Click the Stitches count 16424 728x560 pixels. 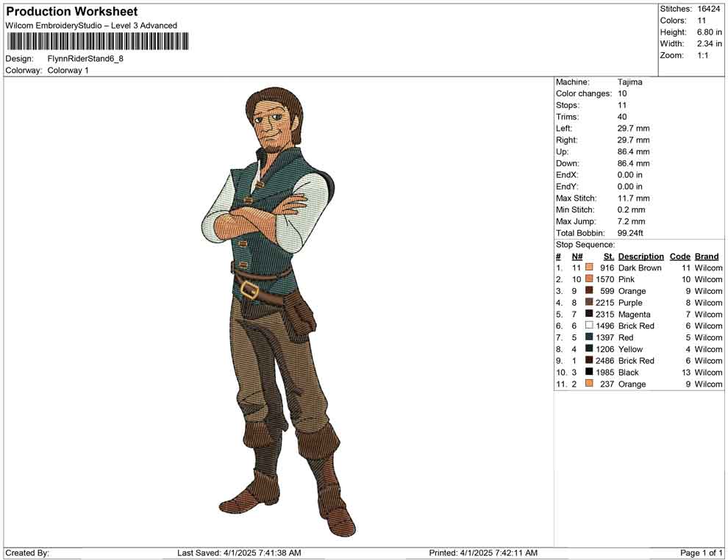click(710, 9)
